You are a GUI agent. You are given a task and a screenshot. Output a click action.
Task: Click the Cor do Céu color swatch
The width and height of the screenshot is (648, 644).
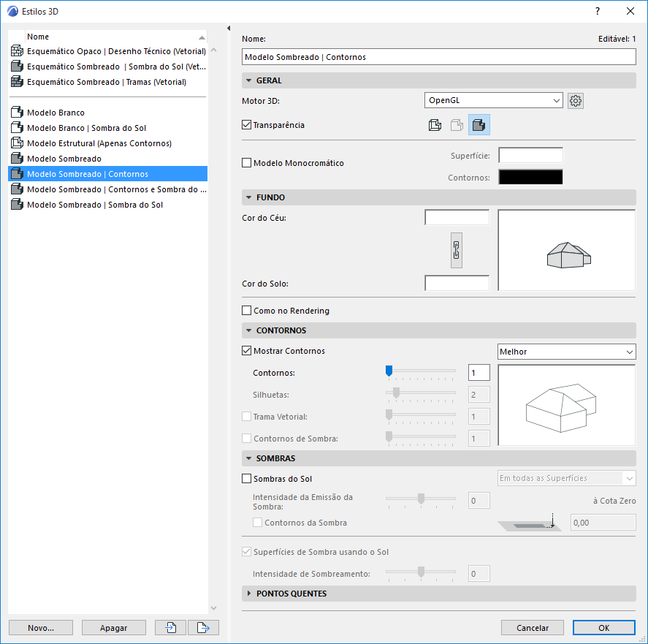[x=457, y=218]
